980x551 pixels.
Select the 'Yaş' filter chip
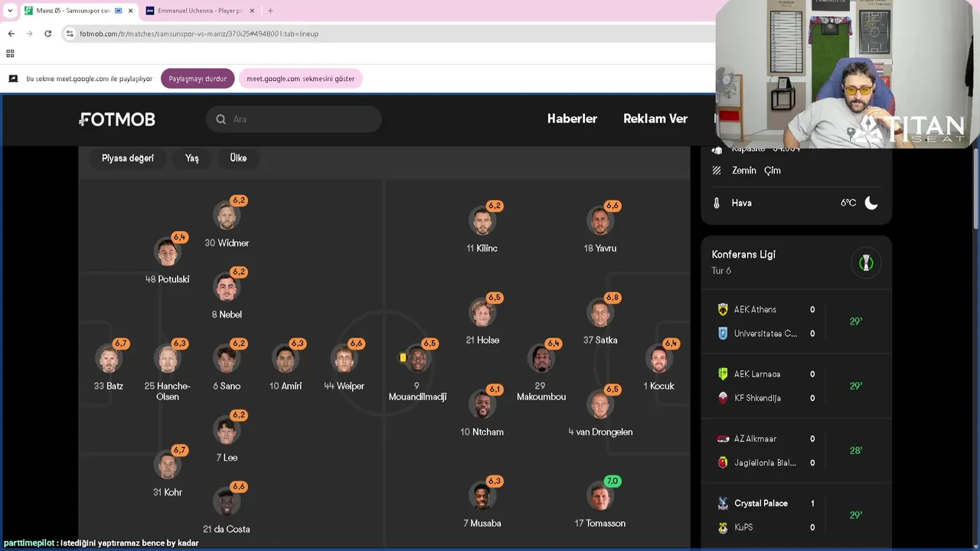coord(191,158)
